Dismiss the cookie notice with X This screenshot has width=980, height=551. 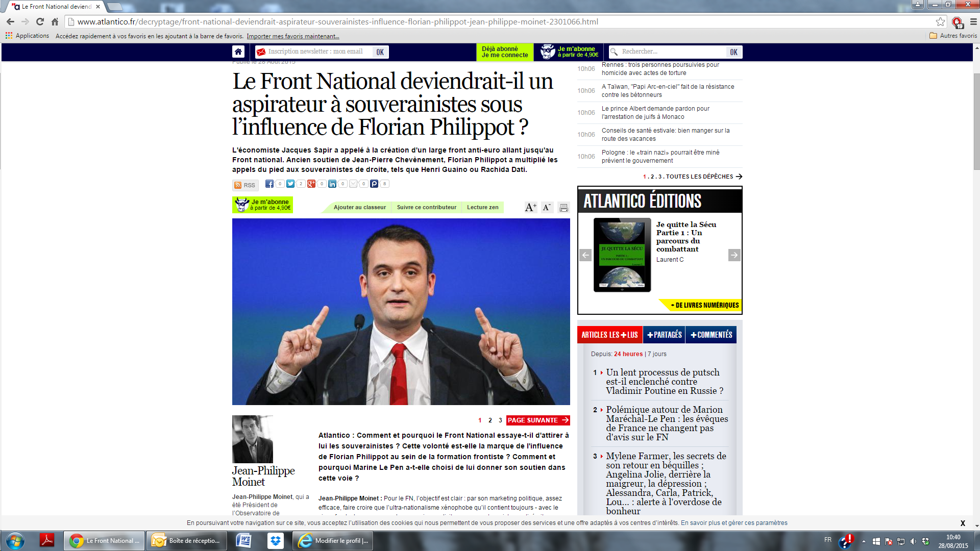pos(963,523)
